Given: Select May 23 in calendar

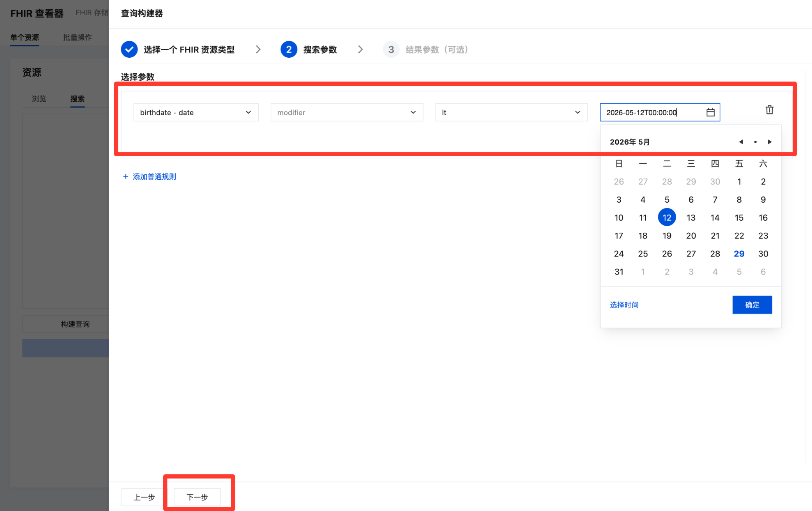Looking at the screenshot, I should (x=763, y=236).
